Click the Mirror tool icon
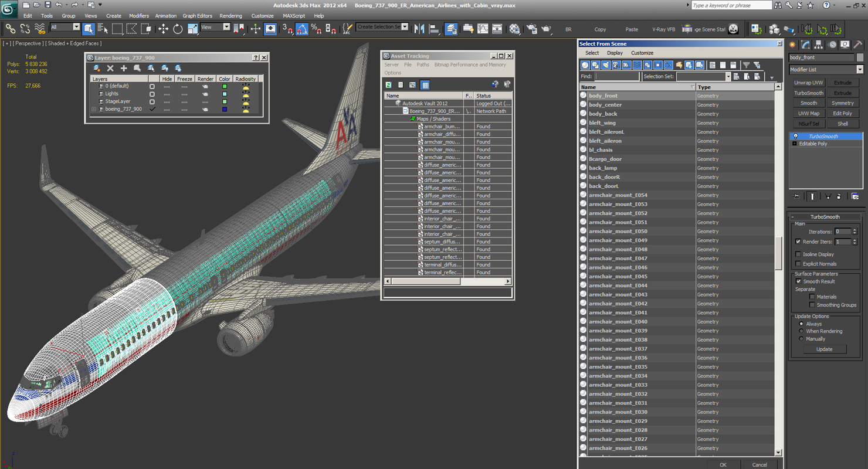 (419, 29)
